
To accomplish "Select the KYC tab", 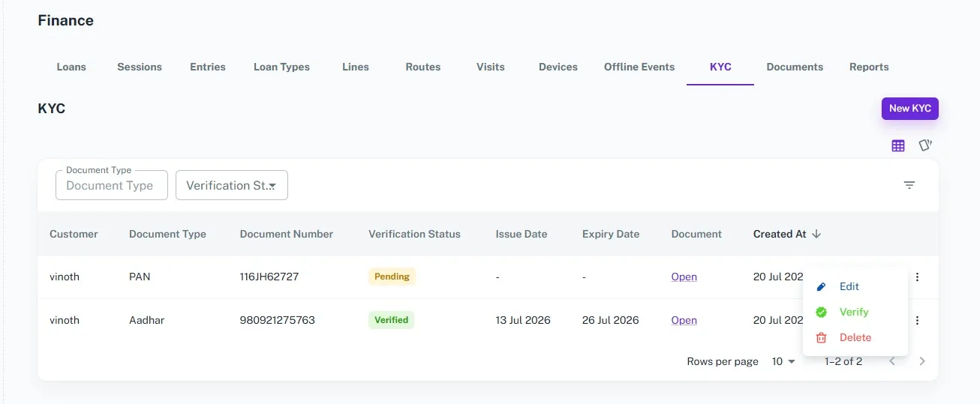I will click(x=720, y=67).
